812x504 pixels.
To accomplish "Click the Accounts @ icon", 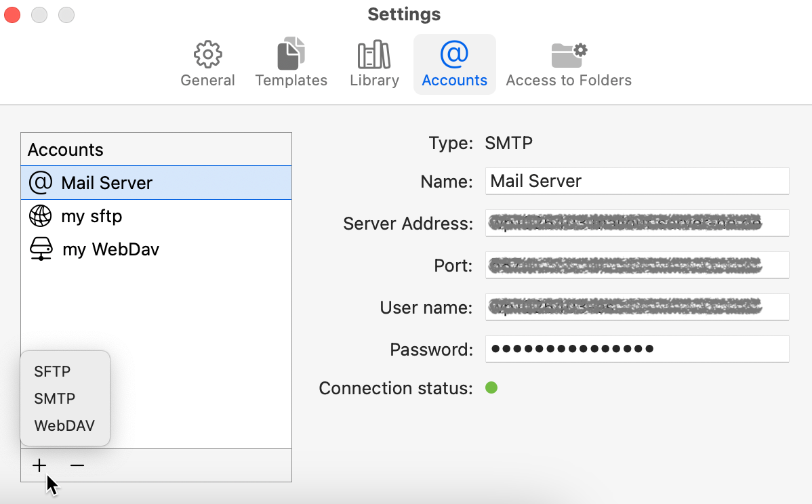I will pyautogui.click(x=454, y=53).
